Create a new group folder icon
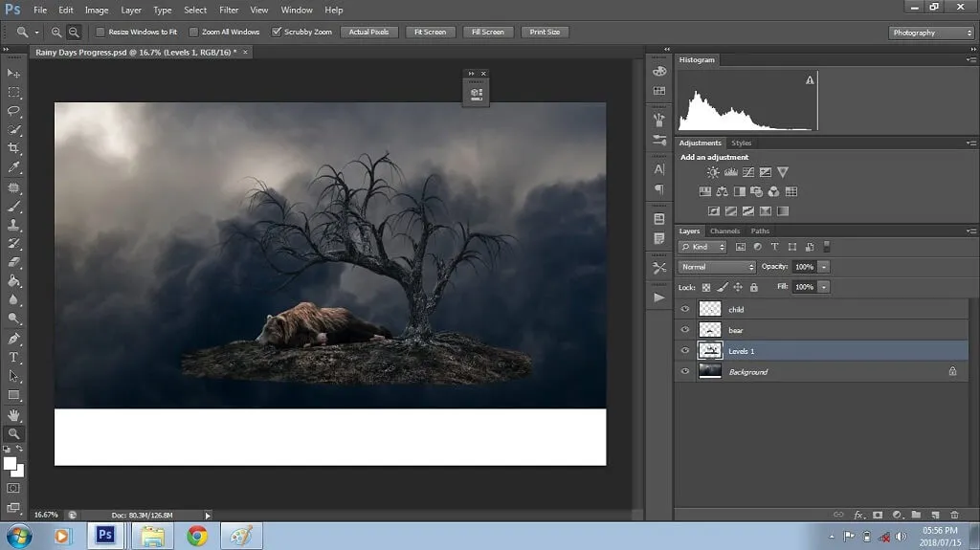The height and width of the screenshot is (550, 980). (x=916, y=515)
